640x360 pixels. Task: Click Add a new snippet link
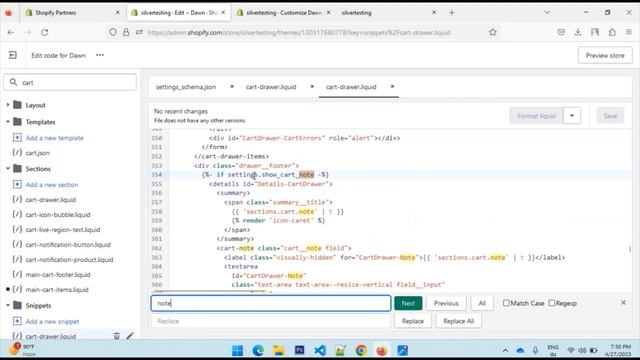52,321
